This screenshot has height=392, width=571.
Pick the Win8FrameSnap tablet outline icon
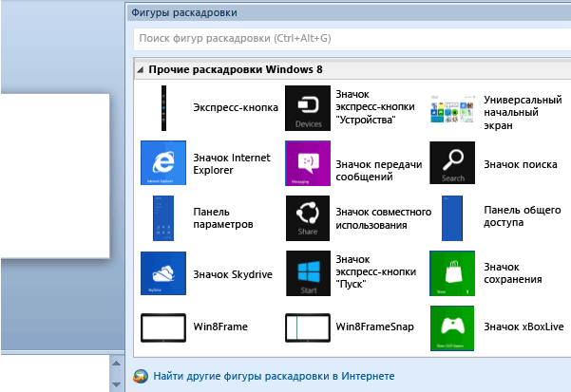coord(308,327)
